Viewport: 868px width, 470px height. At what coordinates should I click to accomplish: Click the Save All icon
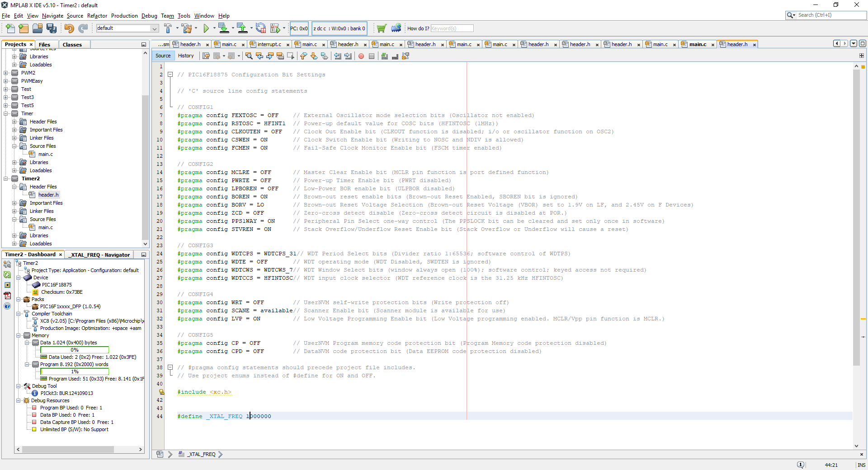click(52, 28)
